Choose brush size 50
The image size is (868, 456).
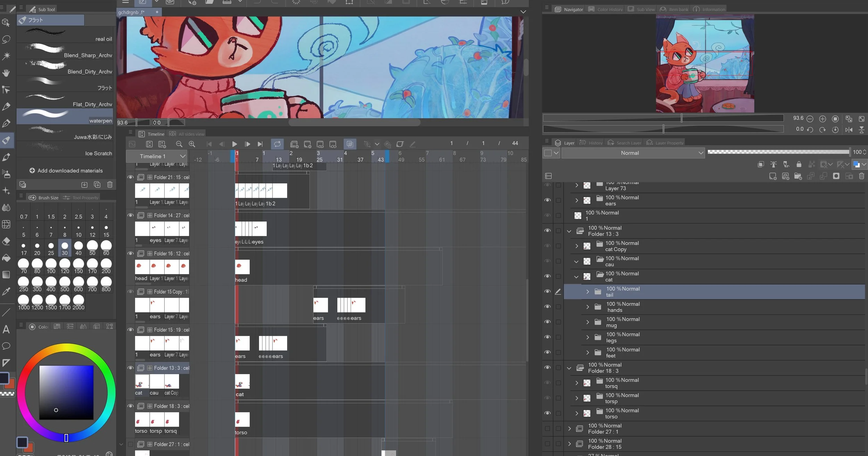(x=92, y=248)
